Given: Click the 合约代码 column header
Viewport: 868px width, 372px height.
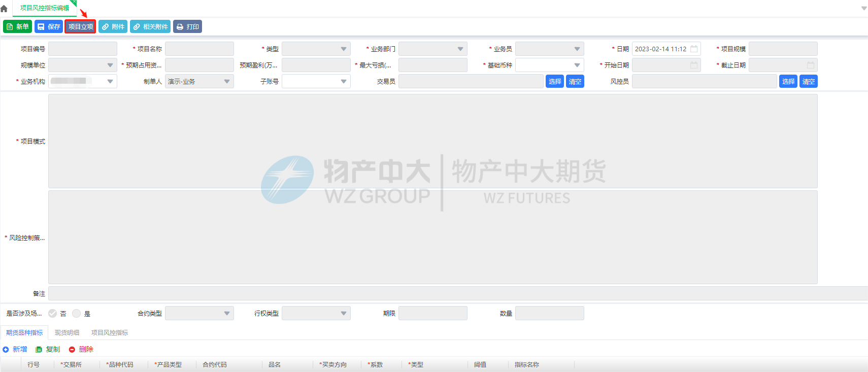Looking at the screenshot, I should [x=215, y=364].
